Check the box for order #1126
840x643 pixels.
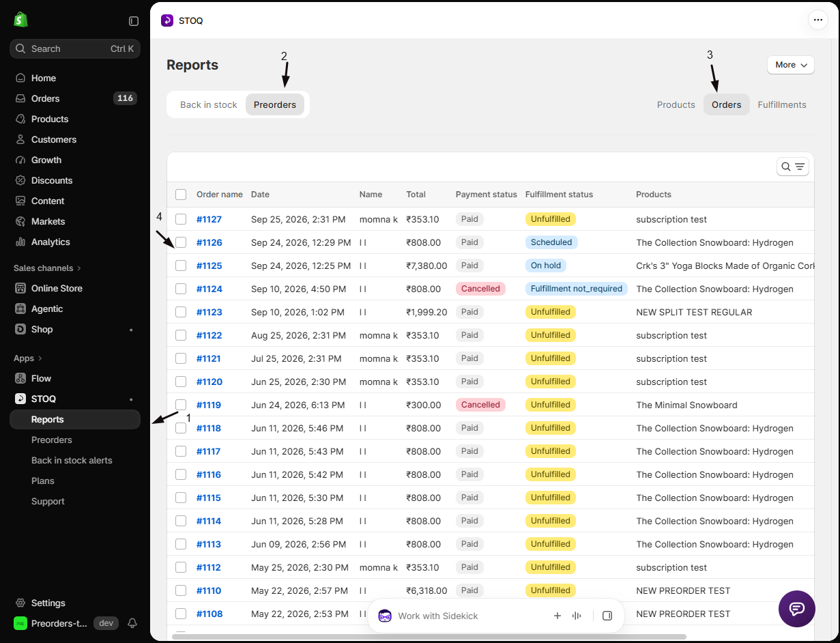(181, 242)
